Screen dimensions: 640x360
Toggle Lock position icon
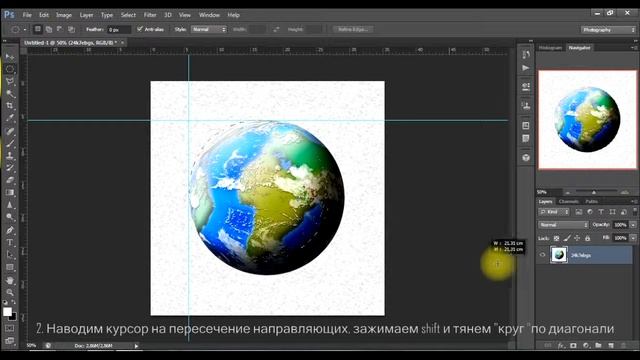pyautogui.click(x=577, y=238)
